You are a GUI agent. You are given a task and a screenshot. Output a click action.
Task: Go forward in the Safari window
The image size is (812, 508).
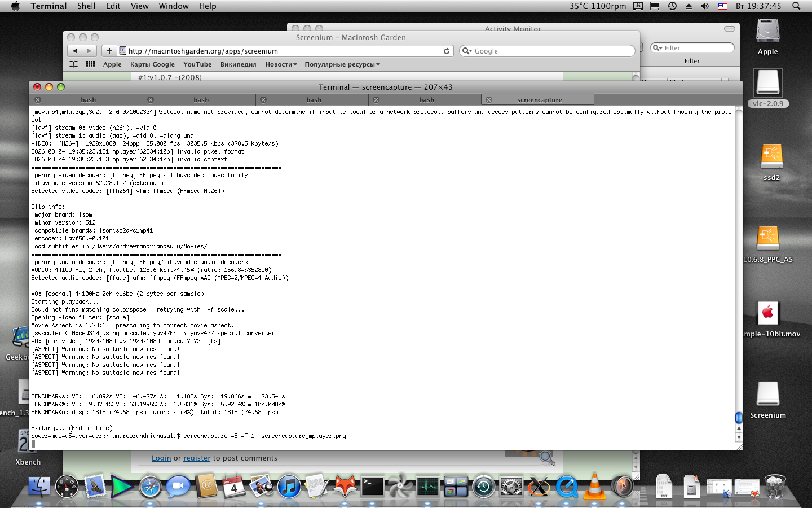point(89,51)
